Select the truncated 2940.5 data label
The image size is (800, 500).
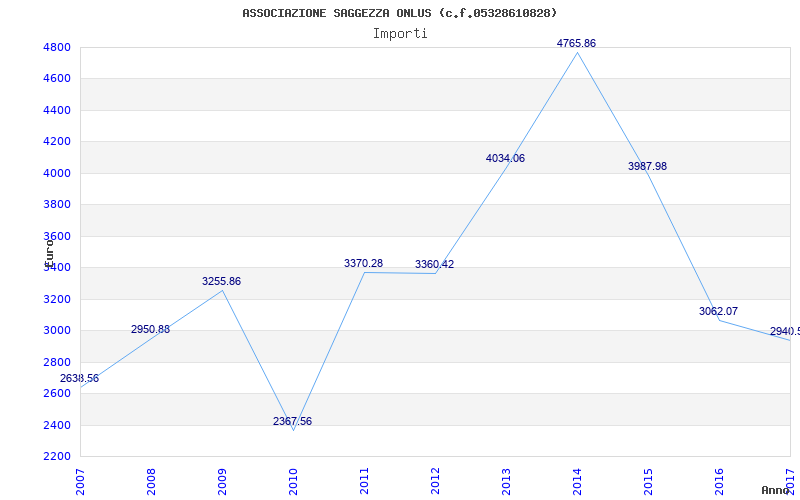785,332
